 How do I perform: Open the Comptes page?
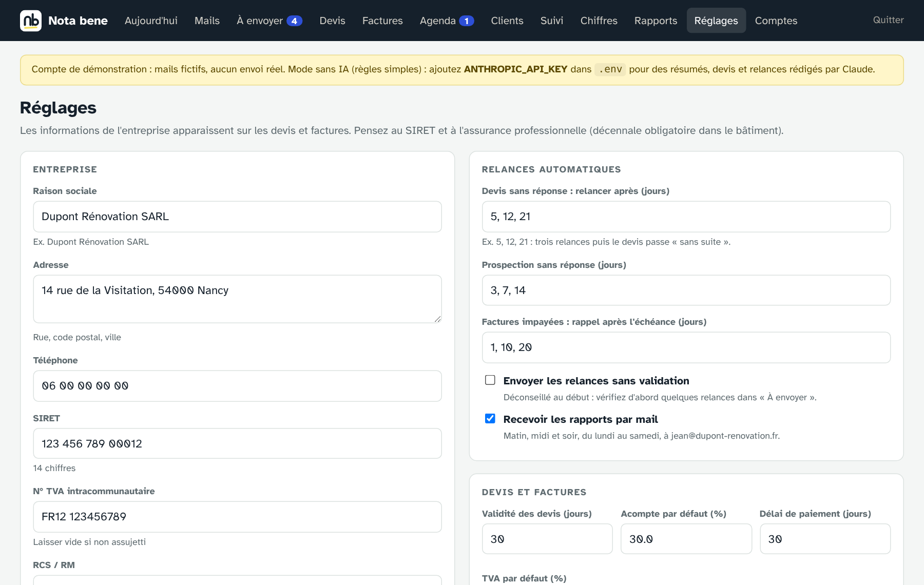pyautogui.click(x=776, y=21)
